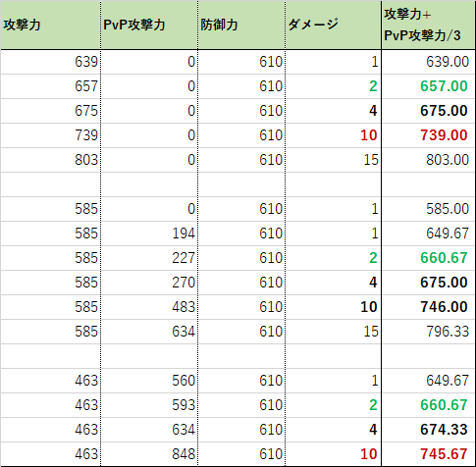Viewport: 476px width, 467px height.
Task: Click PvP attack value 848
Action: 149,454
